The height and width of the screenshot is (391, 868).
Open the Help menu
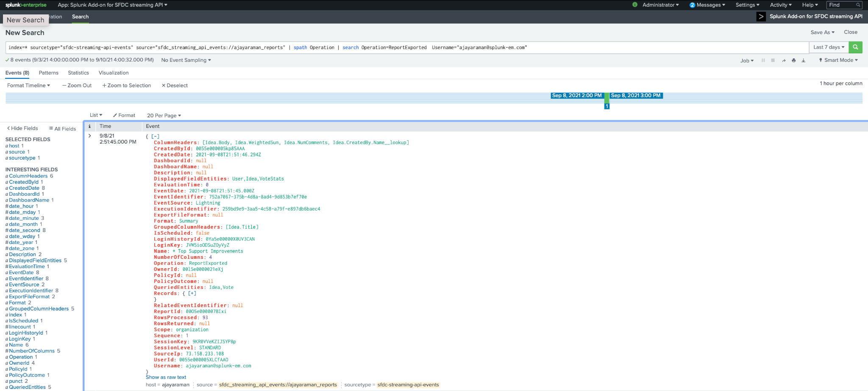coord(810,5)
